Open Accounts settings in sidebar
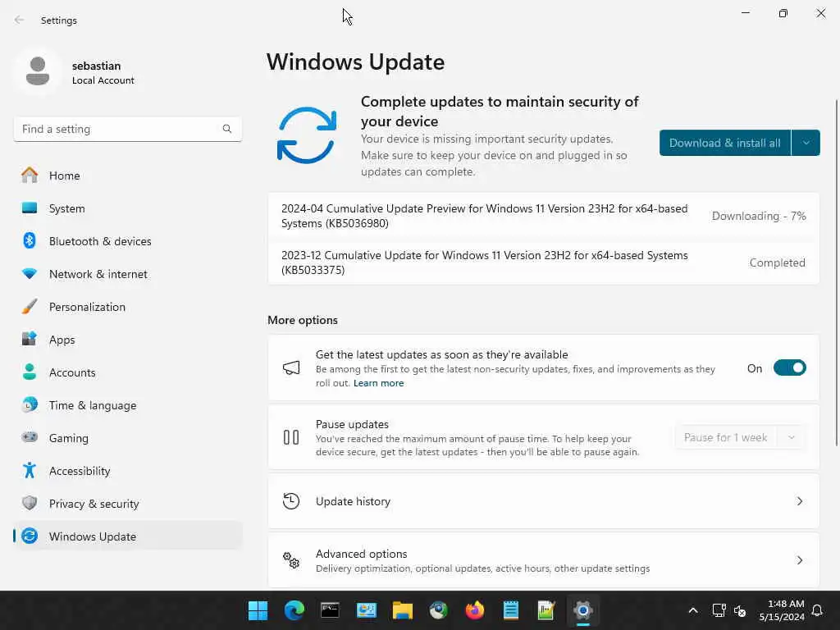The image size is (840, 630). (x=127, y=372)
